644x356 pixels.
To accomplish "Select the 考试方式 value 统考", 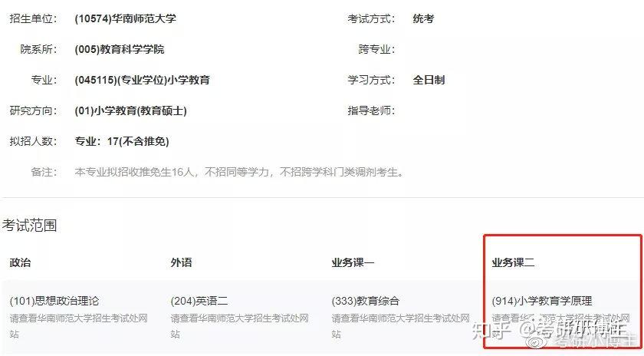I will click(423, 18).
